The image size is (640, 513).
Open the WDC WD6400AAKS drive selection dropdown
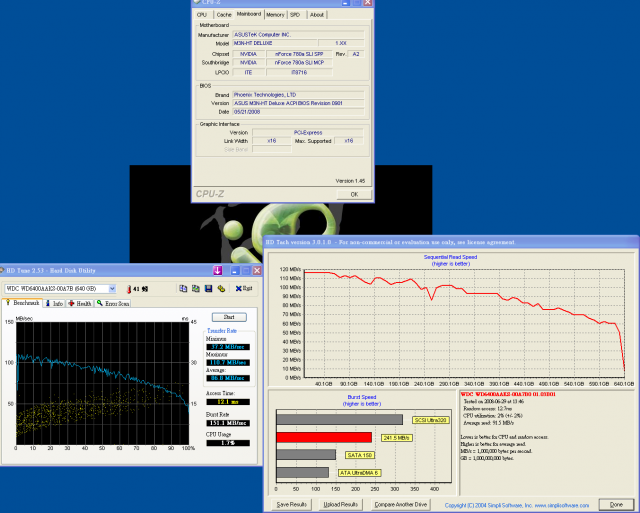[112, 289]
